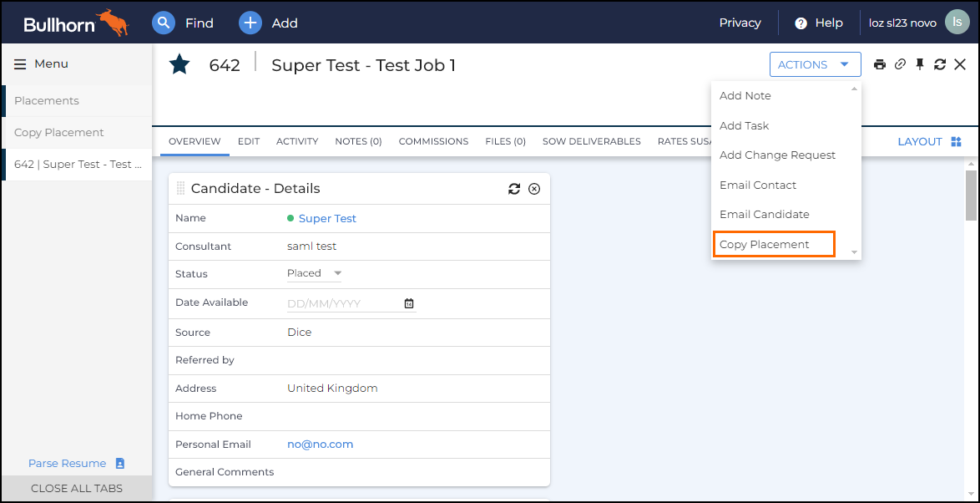Click the Find magnifier icon
980x503 pixels.
(x=164, y=23)
